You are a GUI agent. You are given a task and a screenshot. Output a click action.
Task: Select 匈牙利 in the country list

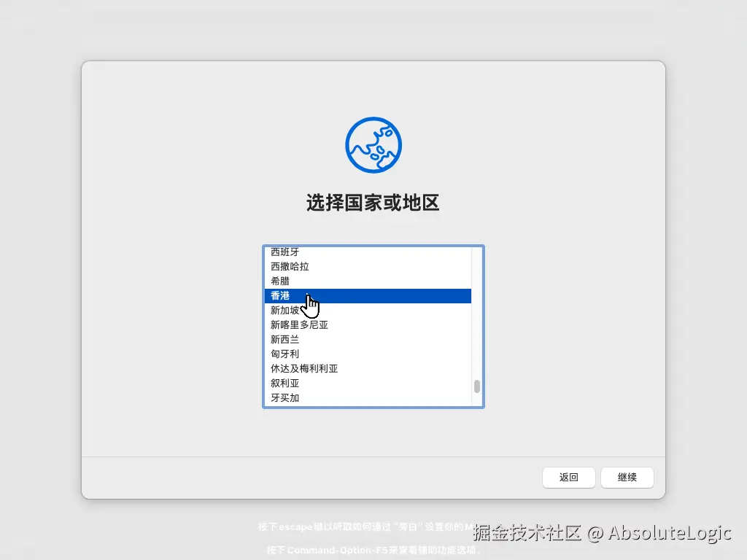pyautogui.click(x=368, y=354)
